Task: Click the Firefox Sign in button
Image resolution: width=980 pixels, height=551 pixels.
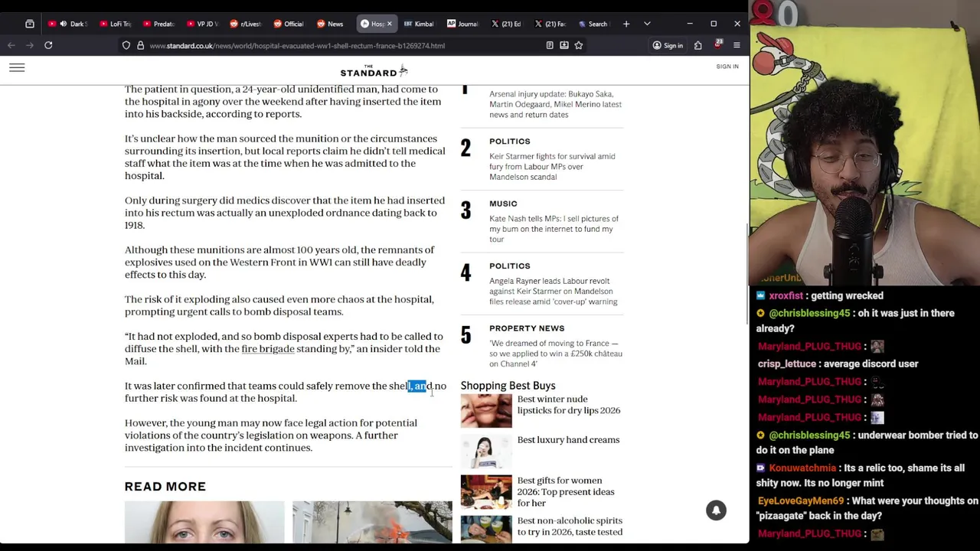Action: 668,45
